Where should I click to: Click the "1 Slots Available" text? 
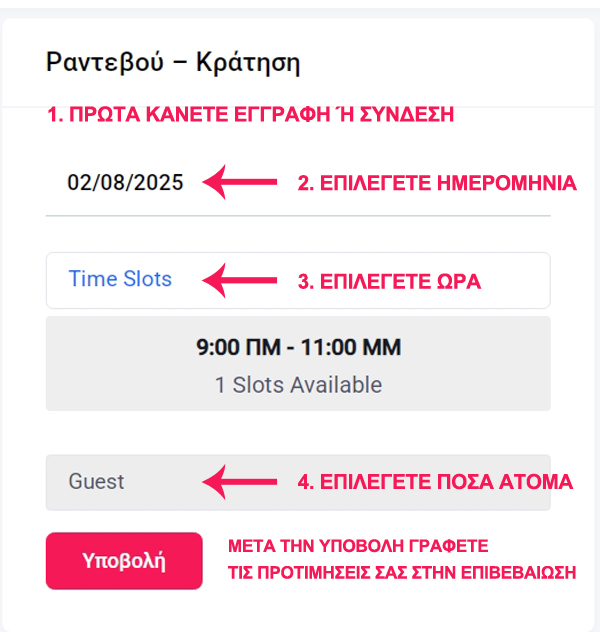click(298, 384)
